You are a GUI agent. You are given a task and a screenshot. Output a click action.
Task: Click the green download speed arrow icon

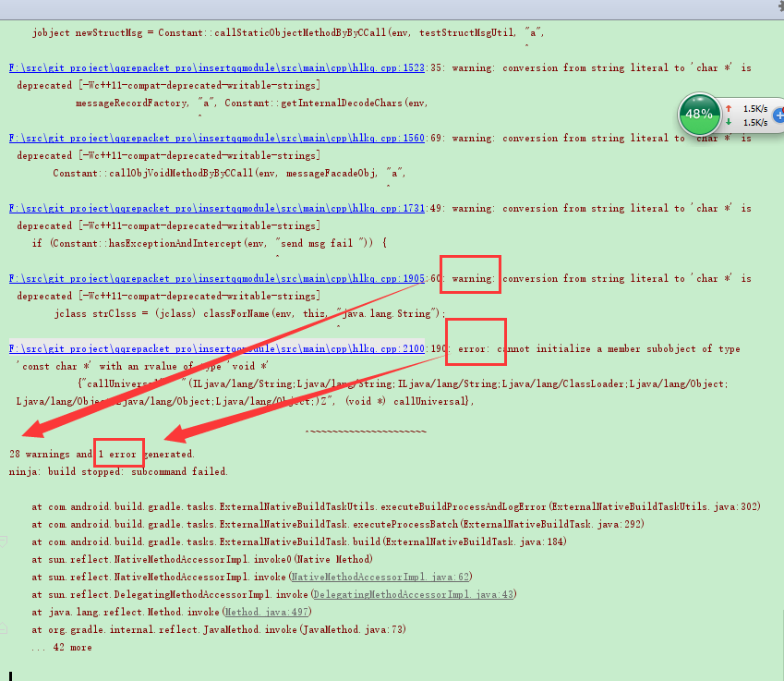[729, 122]
